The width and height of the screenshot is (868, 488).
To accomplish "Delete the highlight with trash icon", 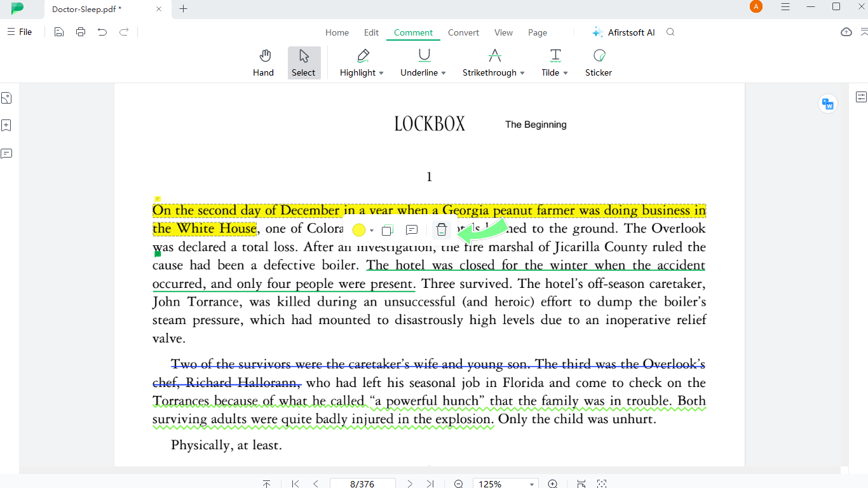I will point(442,230).
